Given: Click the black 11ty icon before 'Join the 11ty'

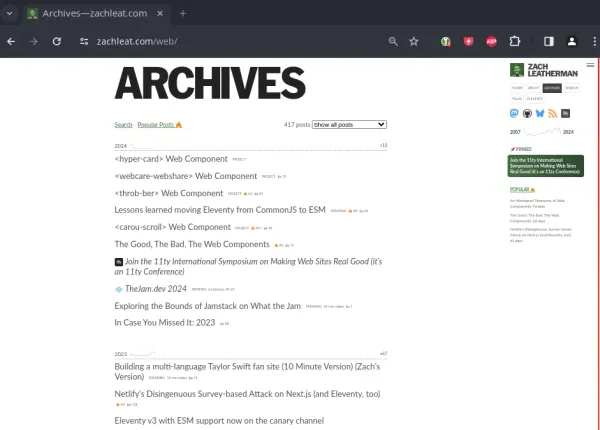Looking at the screenshot, I should [119, 262].
